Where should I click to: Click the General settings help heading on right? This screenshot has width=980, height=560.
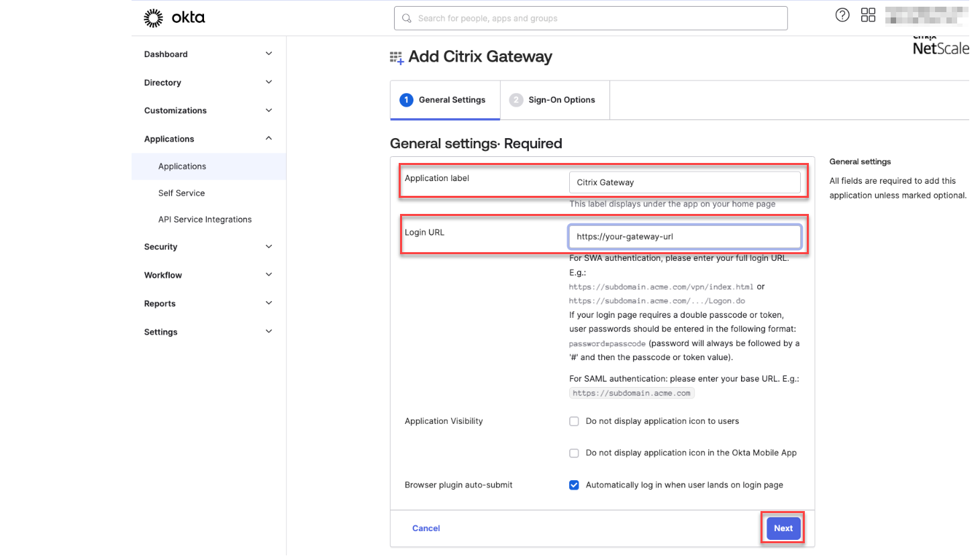861,162
